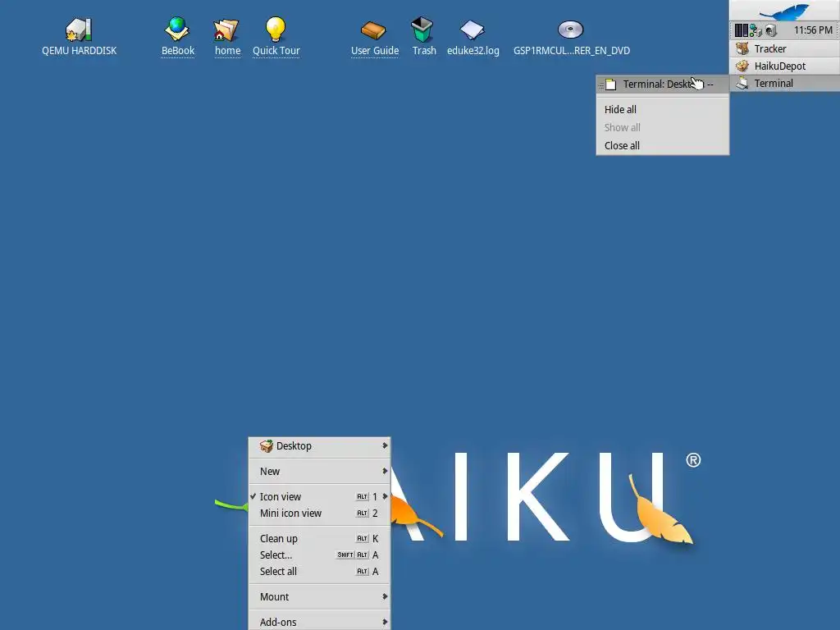The image size is (840, 630).
Task: Click the network status tray icon
Action: pos(756,30)
